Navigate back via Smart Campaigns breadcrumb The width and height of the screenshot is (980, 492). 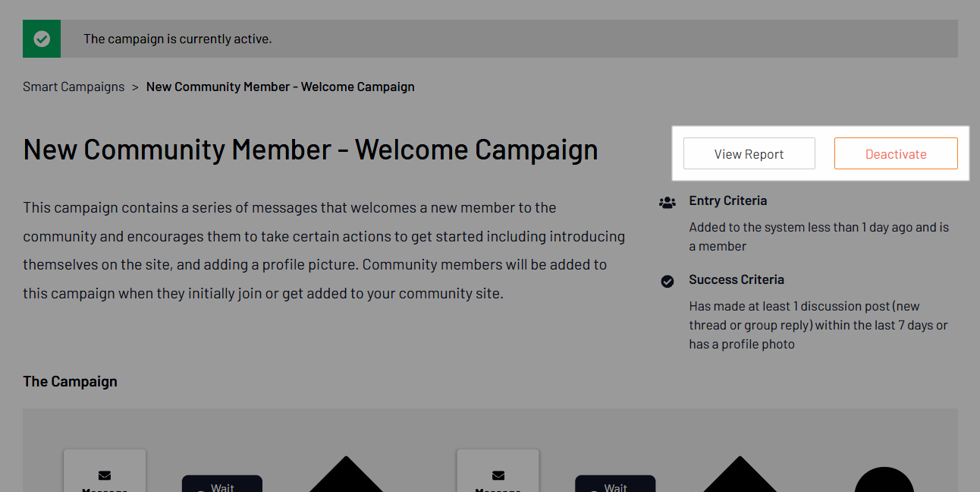coord(74,86)
